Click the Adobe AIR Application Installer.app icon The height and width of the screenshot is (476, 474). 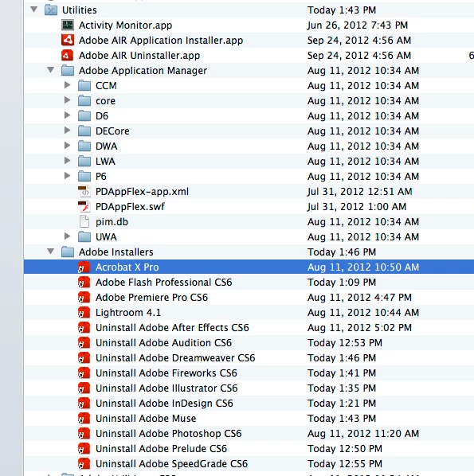68,40
